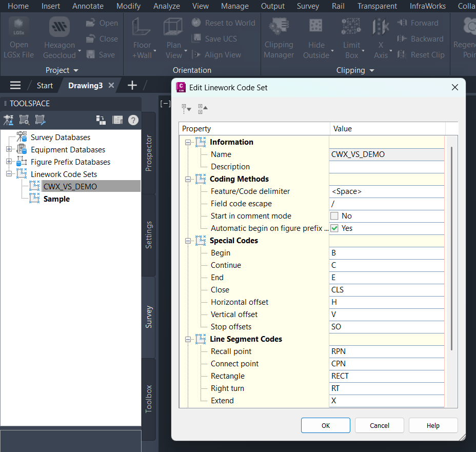
Task: Click collapse all categories icon in dialog
Action: pyautogui.click(x=203, y=109)
